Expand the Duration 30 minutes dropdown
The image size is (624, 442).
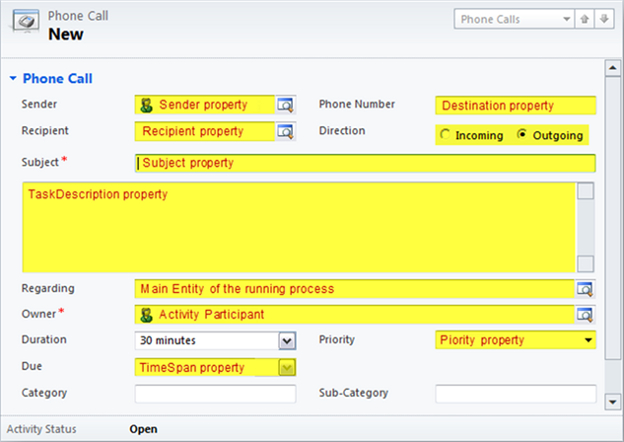click(287, 341)
